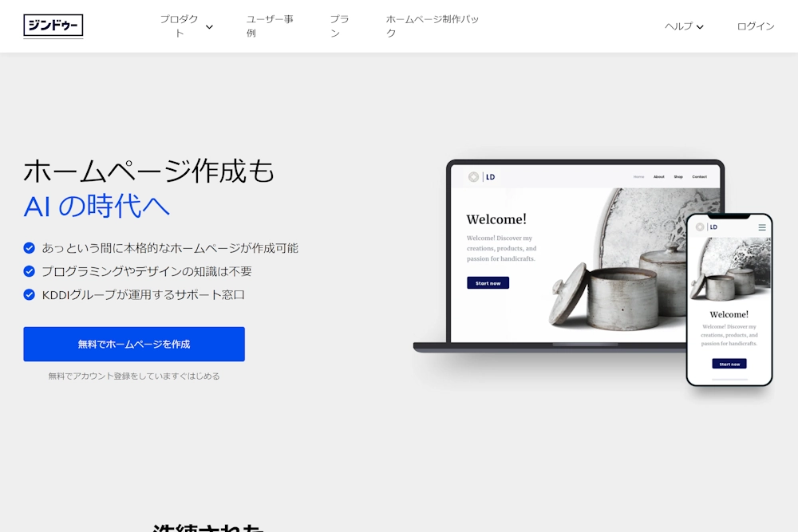This screenshot has width=798, height=532.
Task: Open the ログイン page
Action: [756, 26]
